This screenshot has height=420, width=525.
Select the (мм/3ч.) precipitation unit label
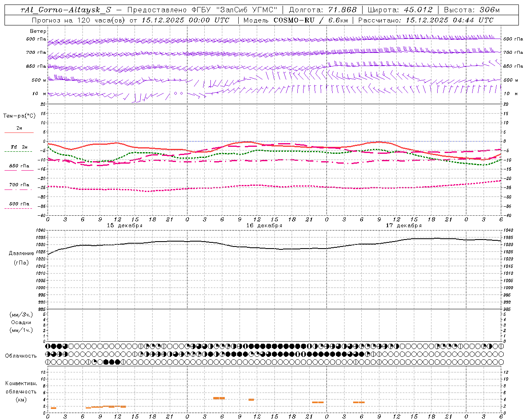(x=21, y=315)
